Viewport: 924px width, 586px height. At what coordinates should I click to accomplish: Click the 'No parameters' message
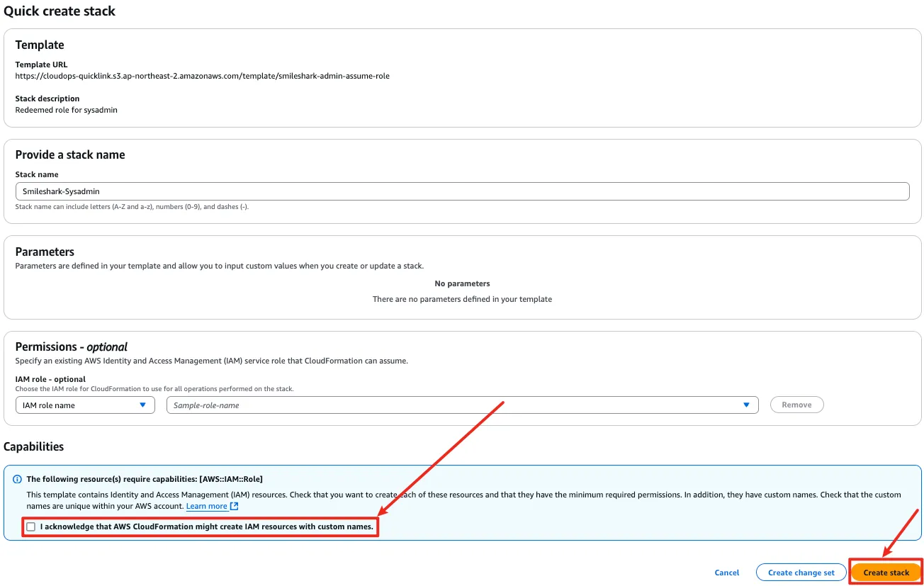tap(462, 283)
